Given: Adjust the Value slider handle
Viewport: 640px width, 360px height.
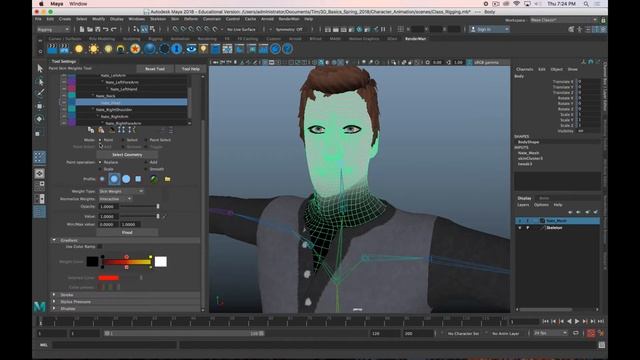Looking at the screenshot, I should coord(158,216).
